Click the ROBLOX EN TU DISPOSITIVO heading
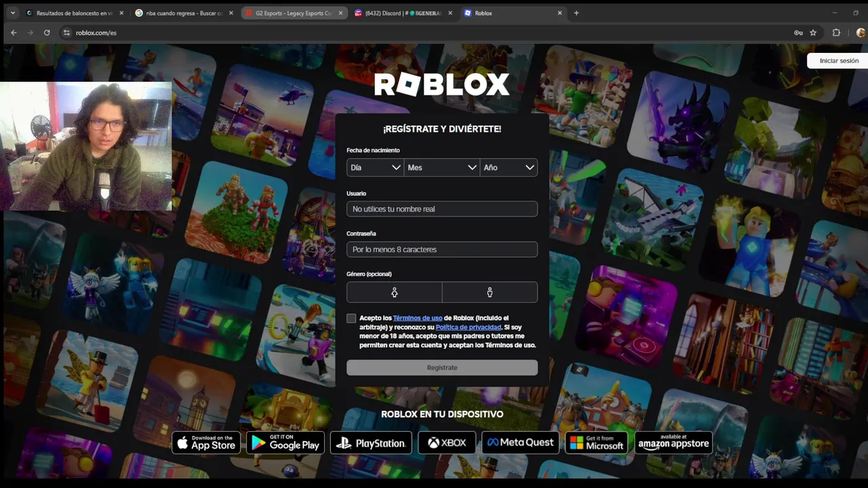Image resolution: width=868 pixels, height=488 pixels. pyautogui.click(x=442, y=414)
